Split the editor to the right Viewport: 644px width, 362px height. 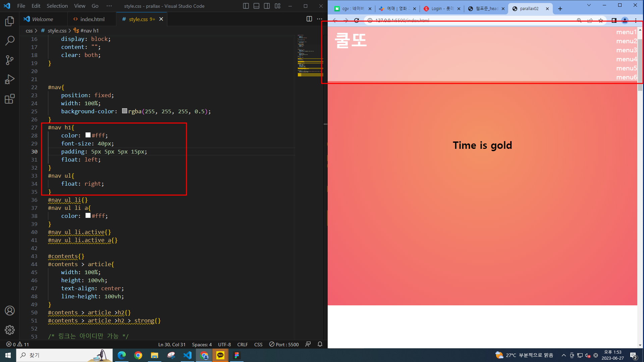(309, 19)
